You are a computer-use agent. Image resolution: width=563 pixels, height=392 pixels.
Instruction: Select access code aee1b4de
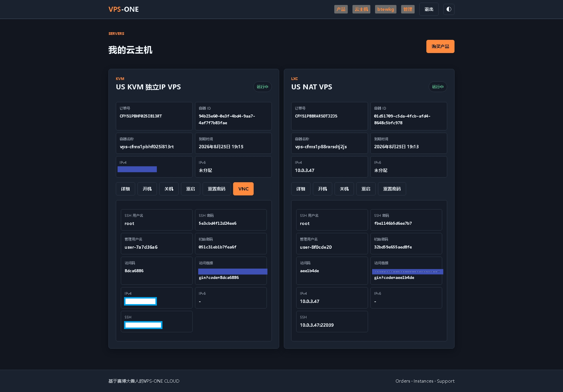[309, 271]
